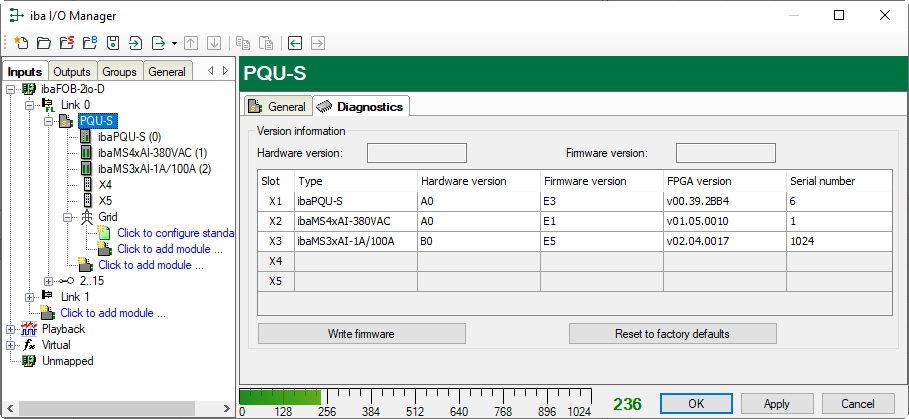Click 'Click to add module' below Link 1

[x=113, y=313]
